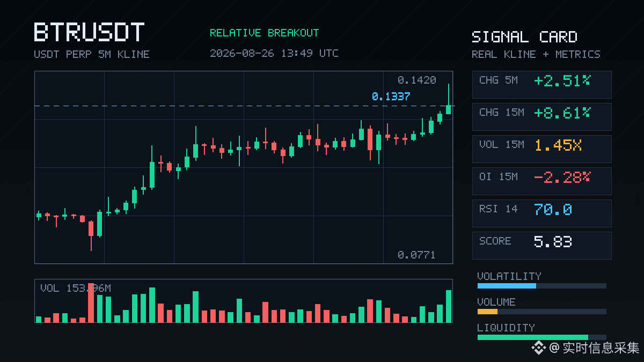Click the SCORE 5.83 card
The width and height of the screenshot is (644, 362).
point(541,246)
